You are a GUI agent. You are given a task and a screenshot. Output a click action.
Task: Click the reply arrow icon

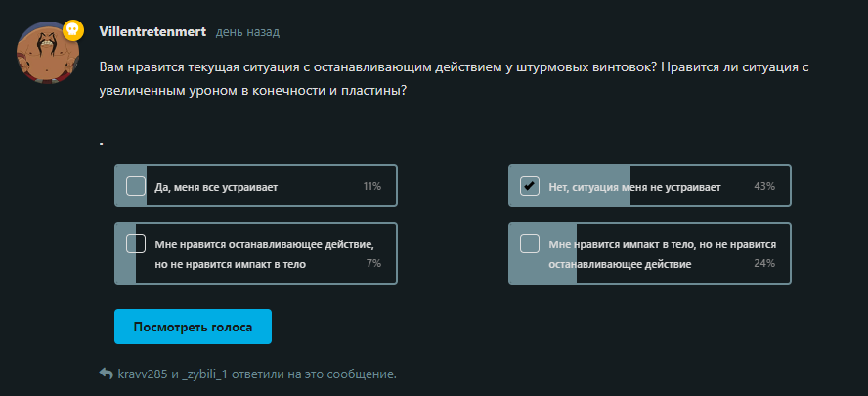pos(106,374)
